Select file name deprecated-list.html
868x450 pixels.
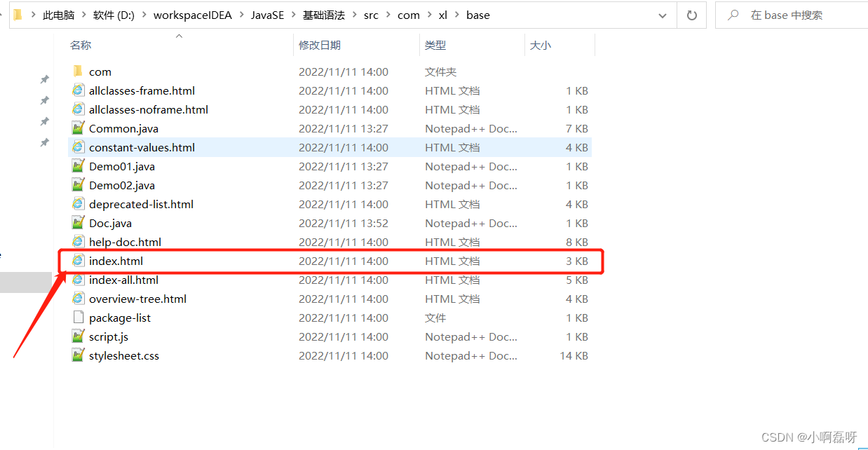141,204
